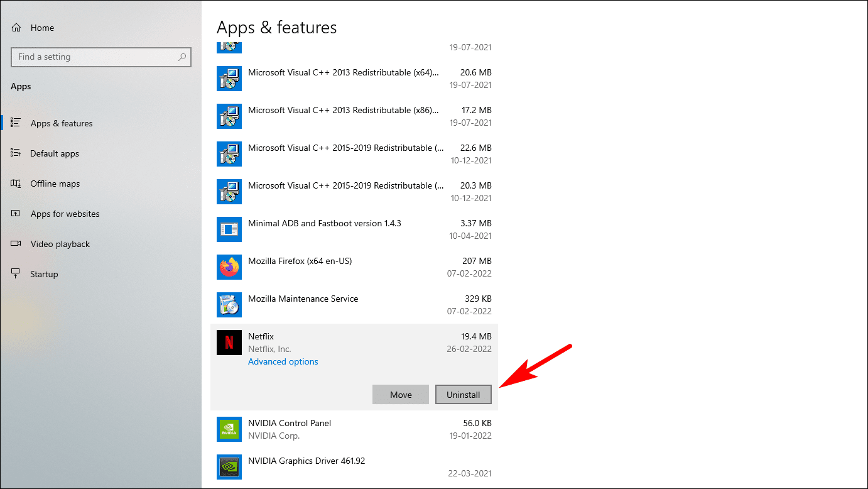Click icon of Visual C++ 2015-2019 20.3 MB entry
Viewport: 868px width, 489px height.
point(229,192)
